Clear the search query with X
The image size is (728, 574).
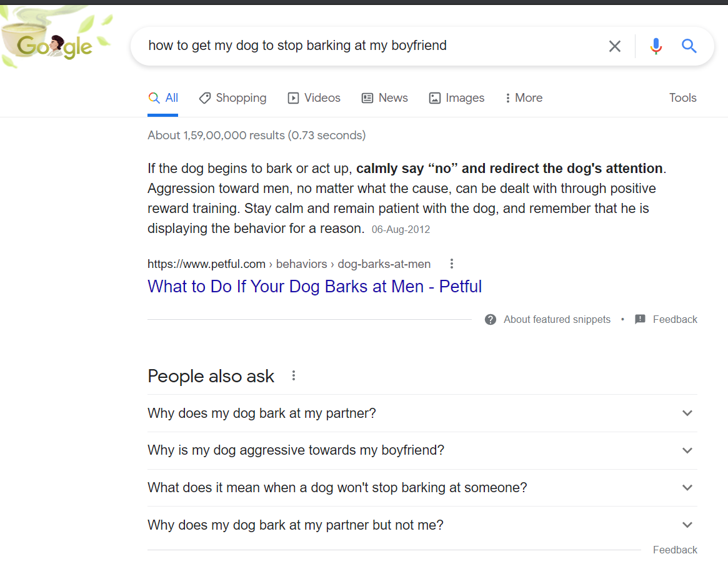(615, 46)
